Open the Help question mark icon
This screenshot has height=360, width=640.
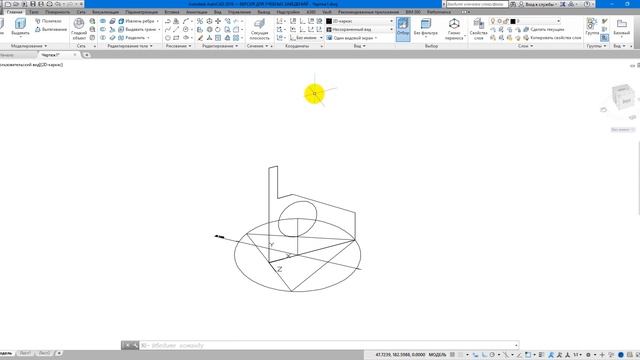pos(587,4)
